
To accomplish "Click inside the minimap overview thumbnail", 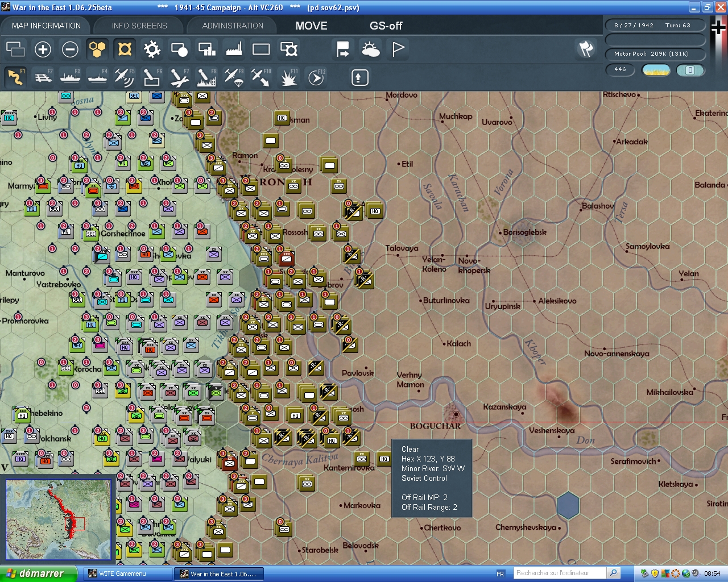I will tap(57, 520).
